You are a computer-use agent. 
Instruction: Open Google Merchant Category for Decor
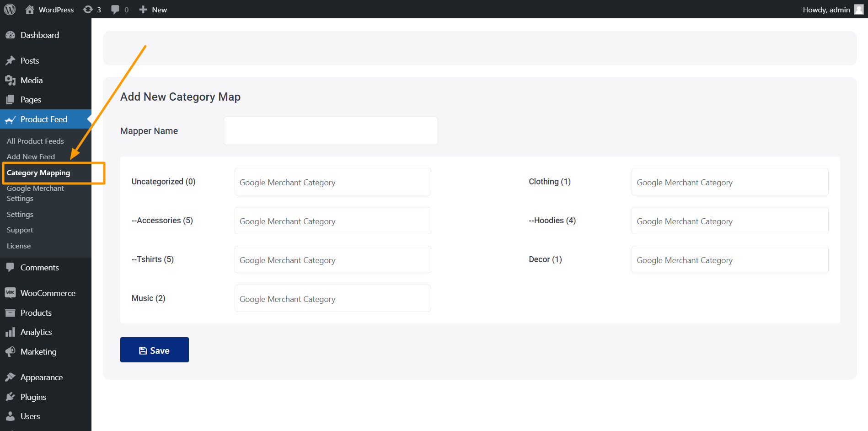(x=730, y=259)
